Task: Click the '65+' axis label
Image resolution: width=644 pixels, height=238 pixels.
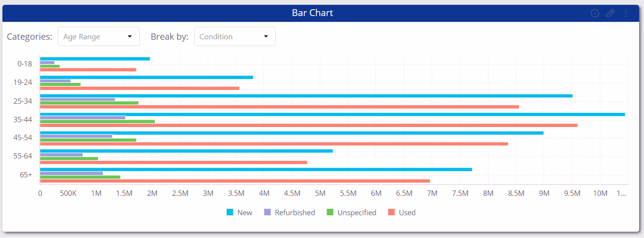Action: (x=26, y=175)
